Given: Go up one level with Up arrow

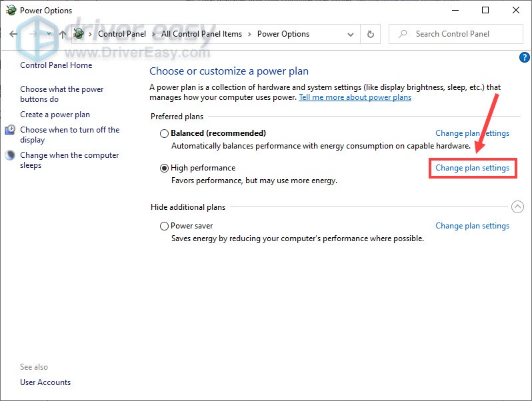Looking at the screenshot, I should pos(63,34).
